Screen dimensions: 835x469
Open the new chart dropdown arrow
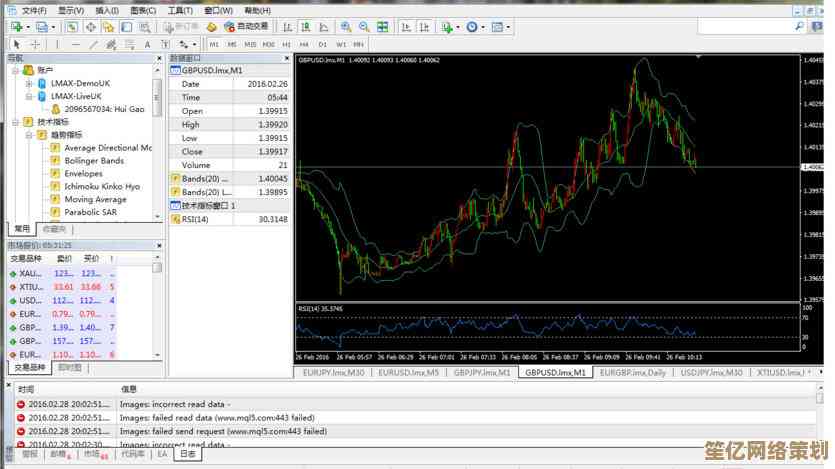[x=30, y=27]
